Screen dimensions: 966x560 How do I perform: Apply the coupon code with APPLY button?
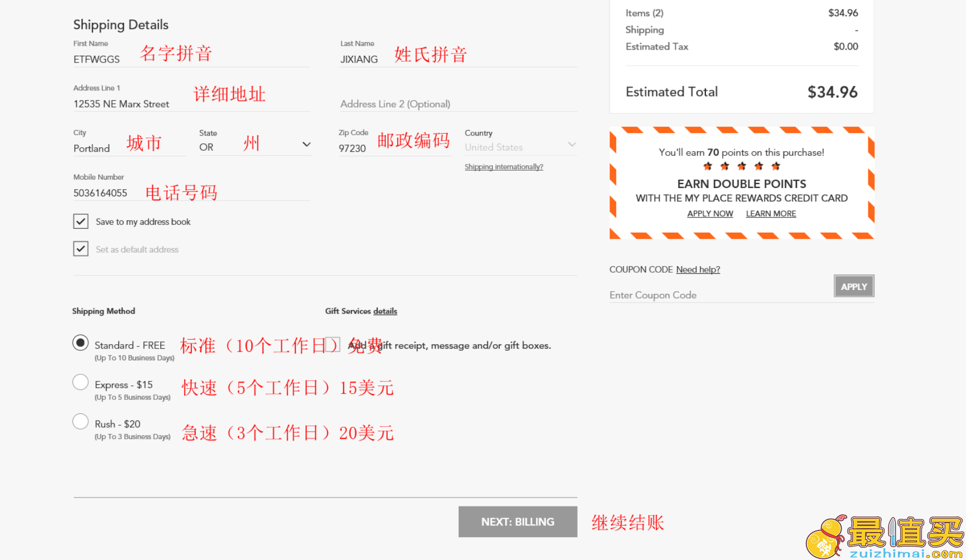coord(854,286)
